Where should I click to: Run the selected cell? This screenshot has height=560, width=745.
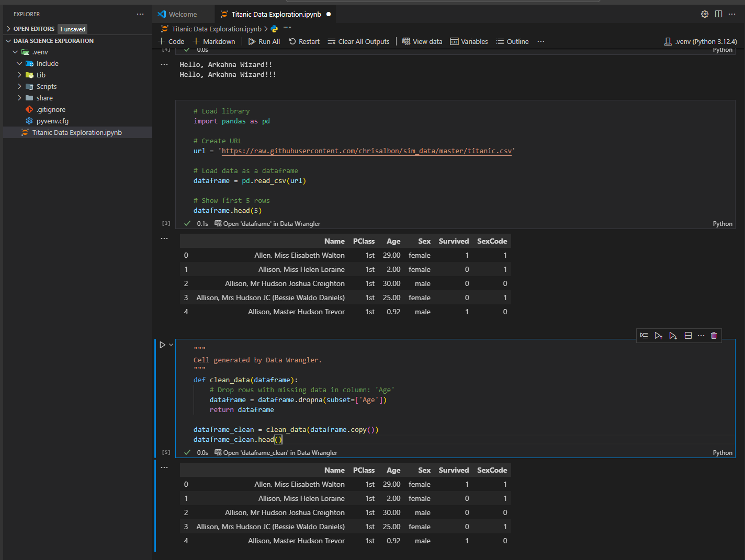[163, 344]
